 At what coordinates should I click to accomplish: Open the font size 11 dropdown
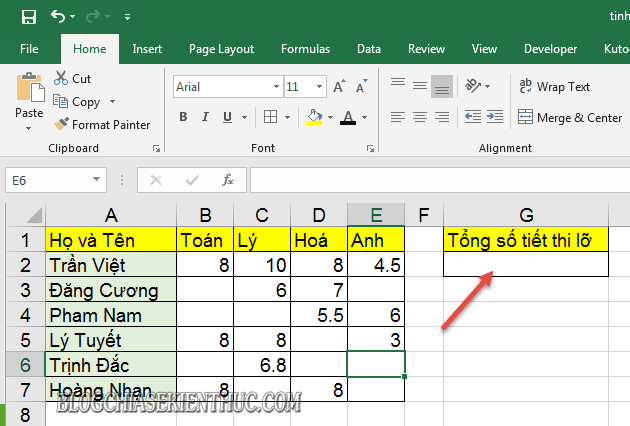pos(319,87)
